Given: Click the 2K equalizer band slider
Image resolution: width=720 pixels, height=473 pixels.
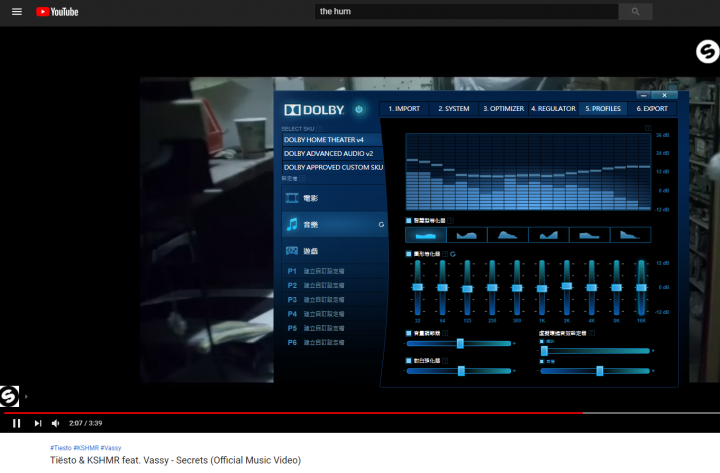Looking at the screenshot, I should point(567,286).
